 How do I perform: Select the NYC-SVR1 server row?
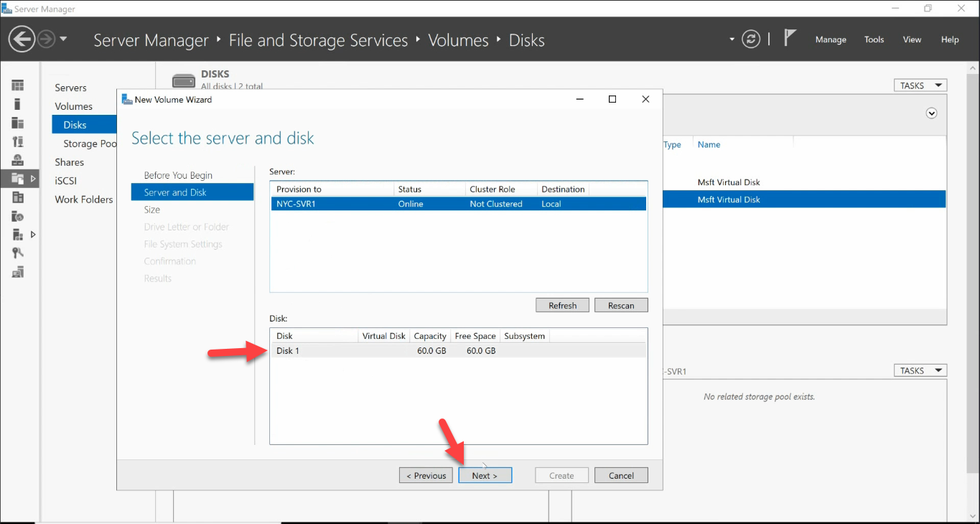458,204
